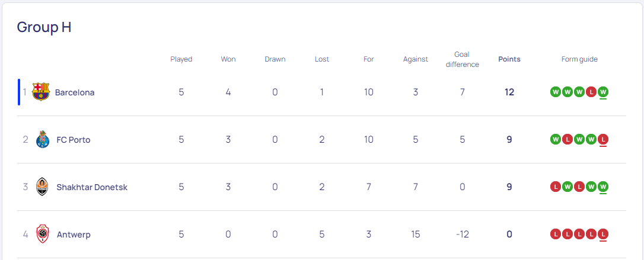
Task: Open the Barcelona team link
Action: (x=75, y=92)
